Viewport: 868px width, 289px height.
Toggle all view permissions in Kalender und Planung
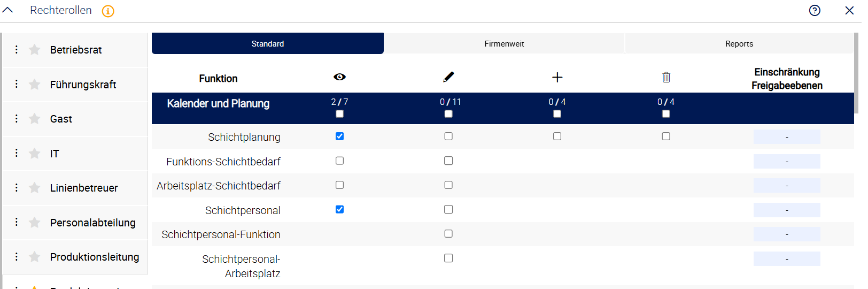pyautogui.click(x=339, y=114)
